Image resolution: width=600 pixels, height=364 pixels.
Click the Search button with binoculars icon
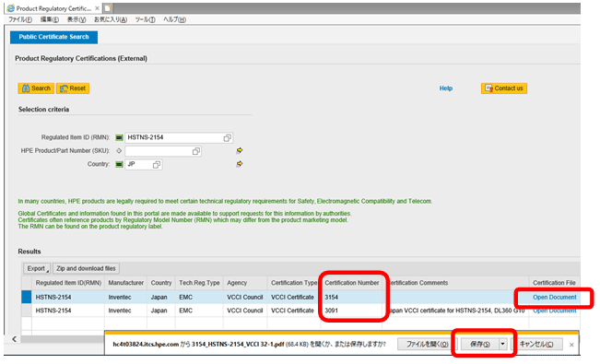(36, 88)
